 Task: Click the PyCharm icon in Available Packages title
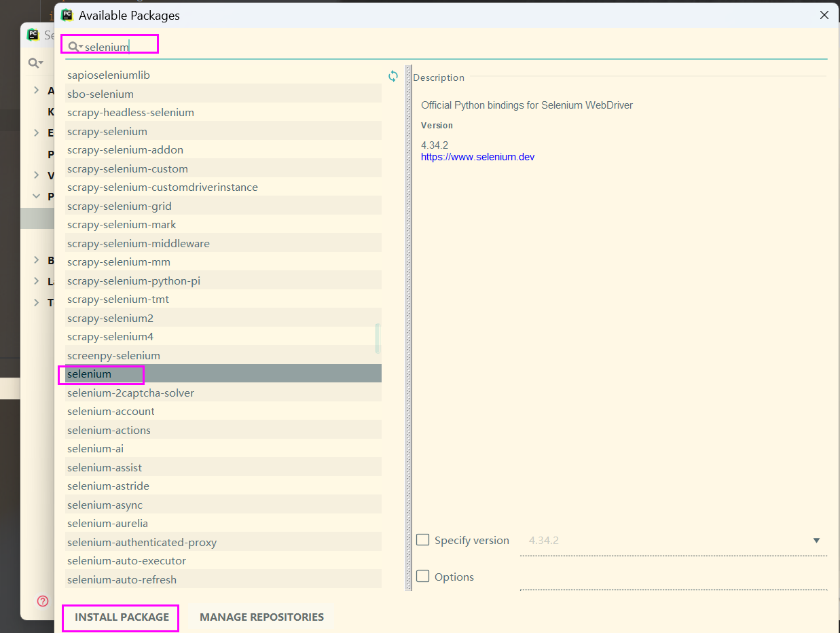[x=67, y=15]
